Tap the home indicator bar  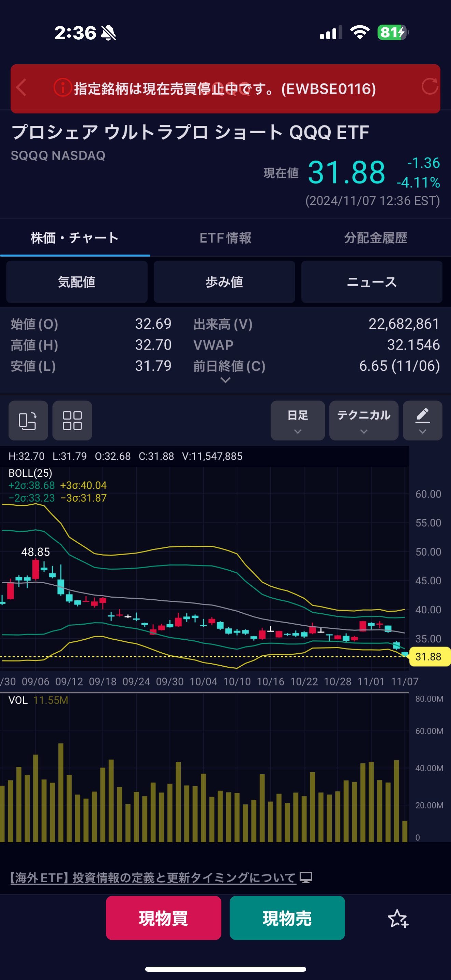pyautogui.click(x=225, y=969)
